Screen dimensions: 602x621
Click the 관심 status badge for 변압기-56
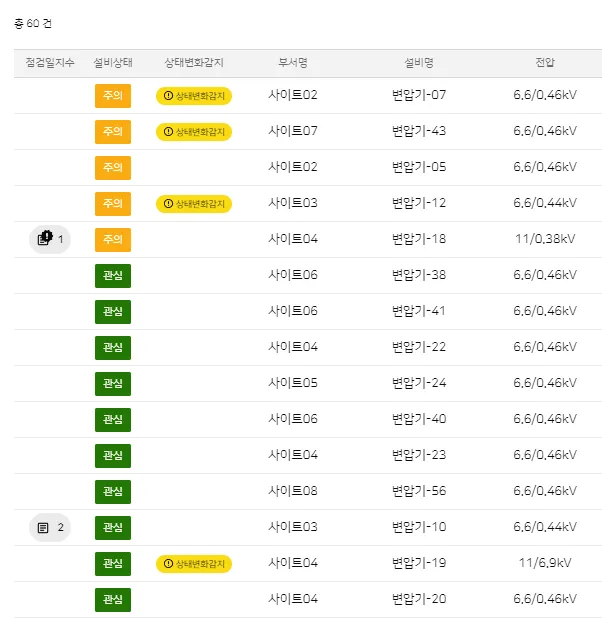coord(113,492)
